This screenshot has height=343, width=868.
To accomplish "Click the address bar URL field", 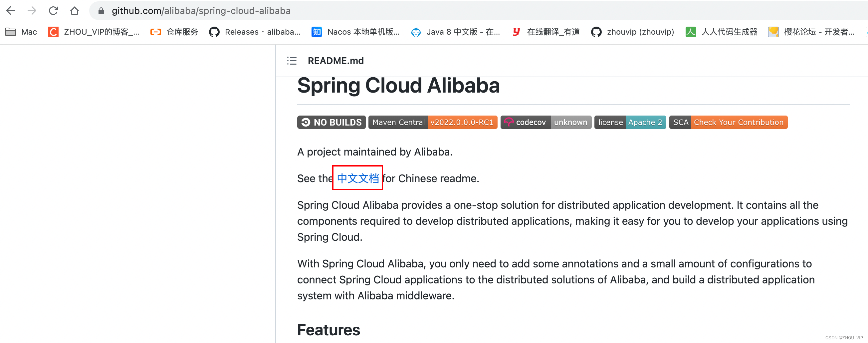I will coord(404,11).
